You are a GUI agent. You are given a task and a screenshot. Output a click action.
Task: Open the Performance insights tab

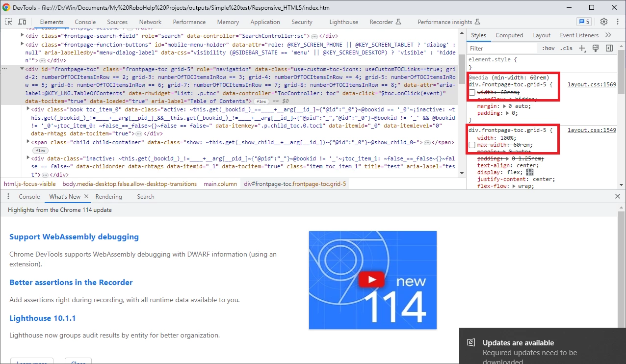(449, 22)
